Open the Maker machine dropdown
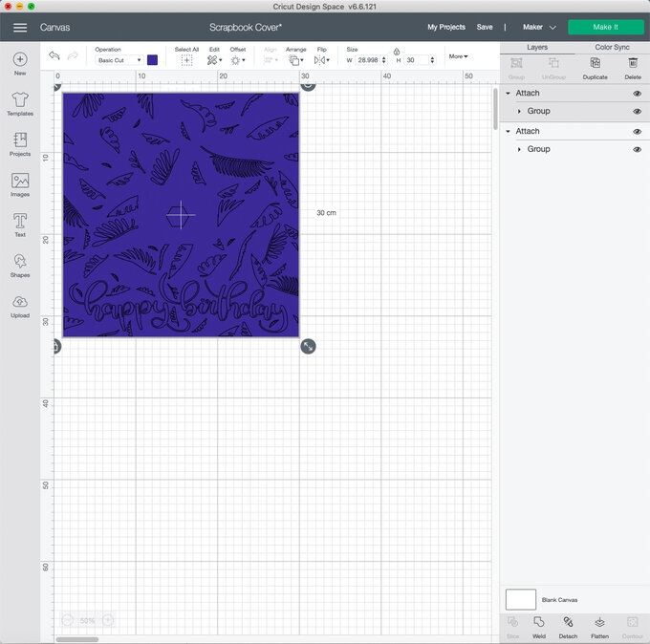The height and width of the screenshot is (644, 650). point(539,28)
